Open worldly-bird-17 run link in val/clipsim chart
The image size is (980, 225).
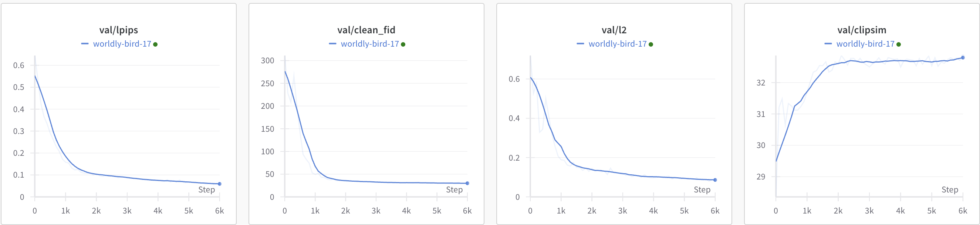coord(865,44)
